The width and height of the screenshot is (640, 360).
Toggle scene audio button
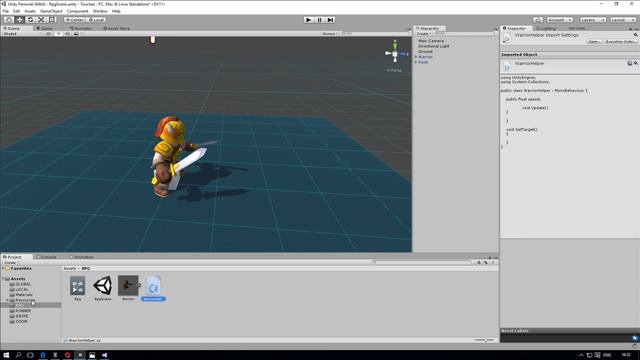[x=67, y=34]
